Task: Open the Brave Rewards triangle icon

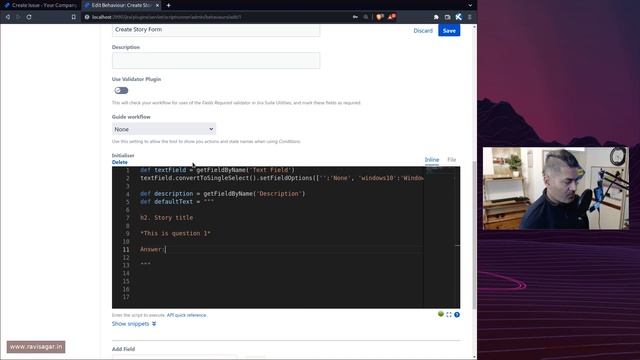Action: point(392,17)
